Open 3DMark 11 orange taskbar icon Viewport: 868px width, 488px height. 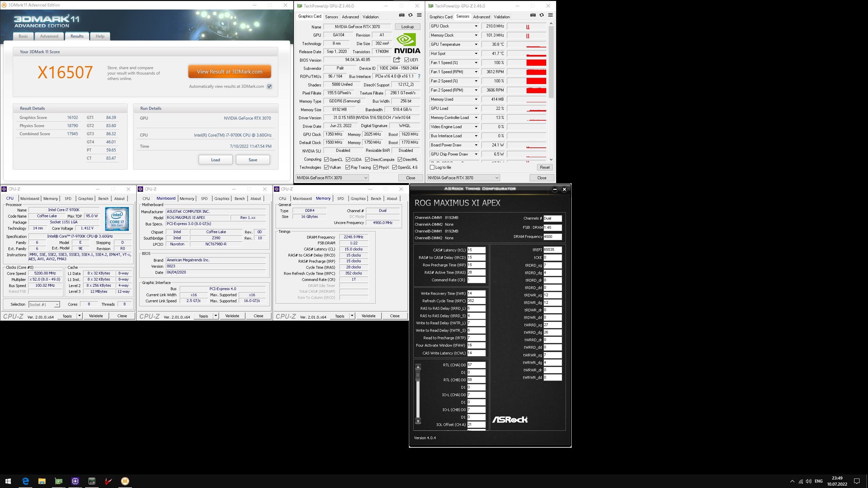pyautogui.click(x=125, y=481)
